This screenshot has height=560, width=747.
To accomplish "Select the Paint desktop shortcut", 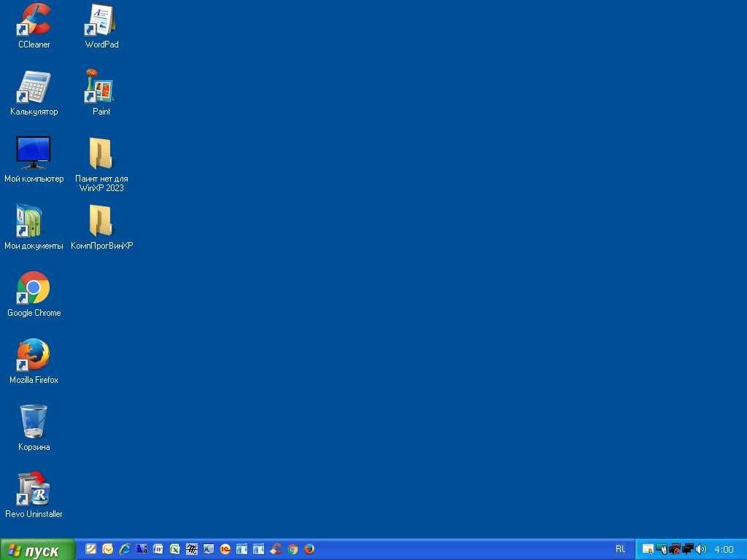I will [101, 93].
